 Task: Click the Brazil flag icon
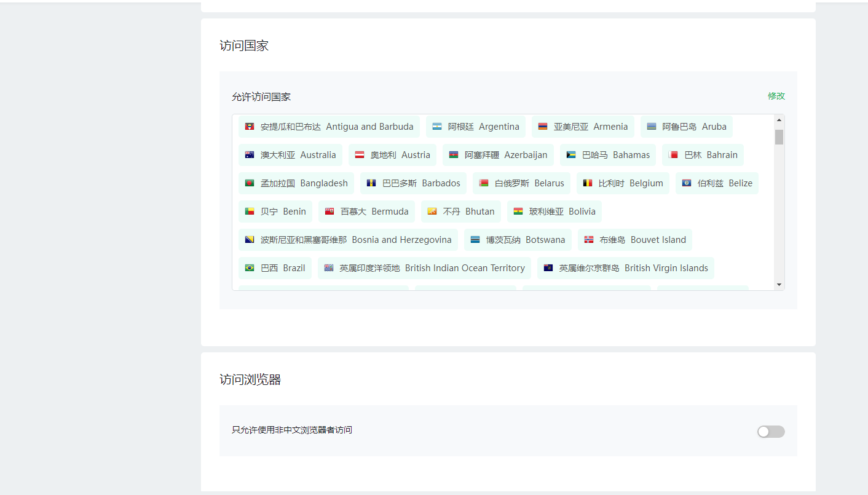(250, 268)
